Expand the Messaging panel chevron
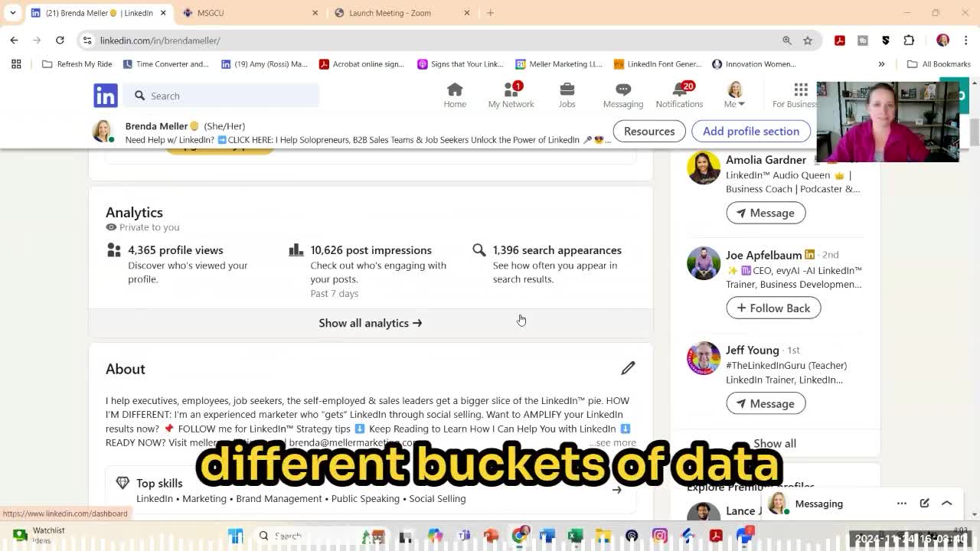 point(947,504)
